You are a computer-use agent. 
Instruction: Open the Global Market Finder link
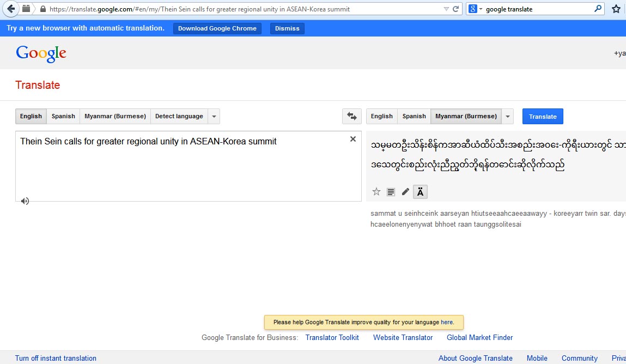pos(479,337)
